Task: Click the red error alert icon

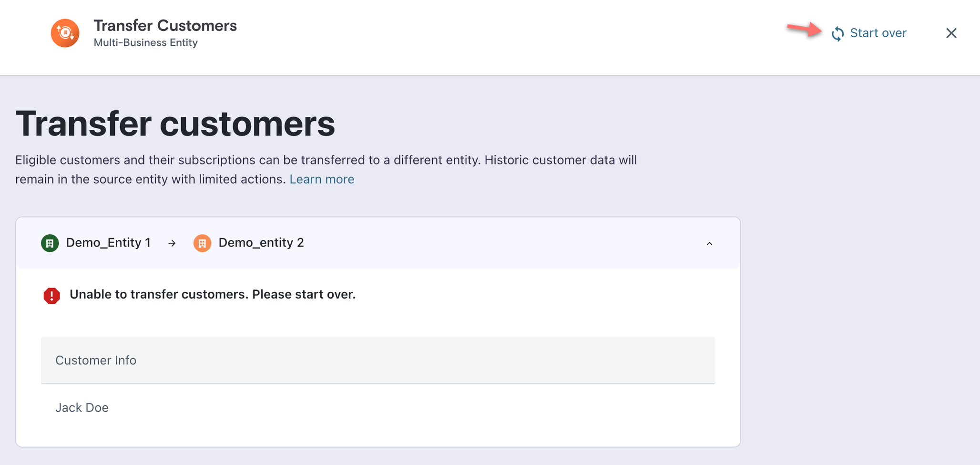Action: coord(51,295)
